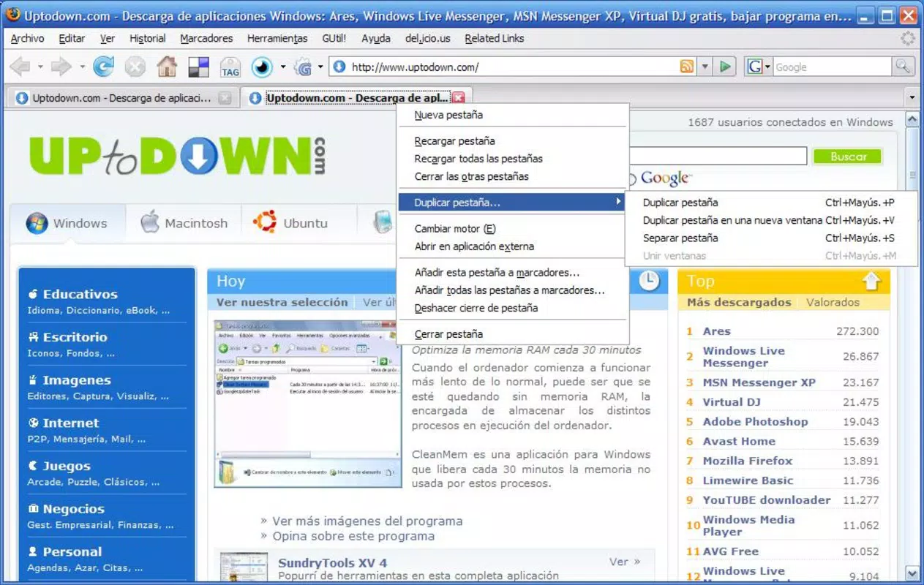924x585 pixels.
Task: Click the blue eye engine icon
Action: (262, 67)
